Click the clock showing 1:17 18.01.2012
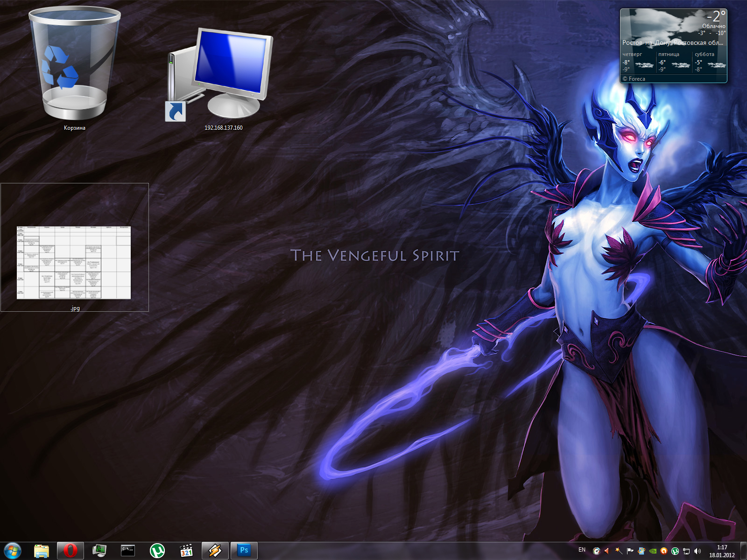 click(722, 551)
